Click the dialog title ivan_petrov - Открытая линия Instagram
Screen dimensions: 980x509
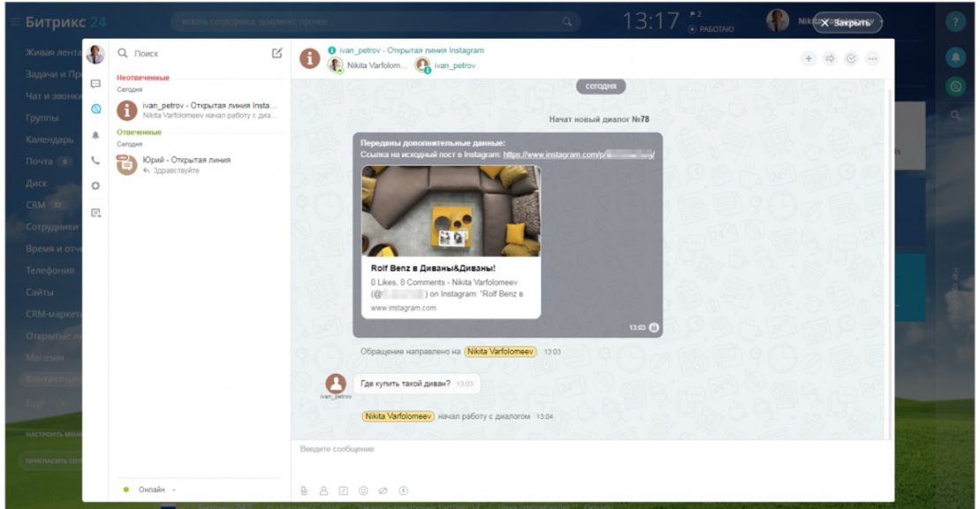pos(411,50)
